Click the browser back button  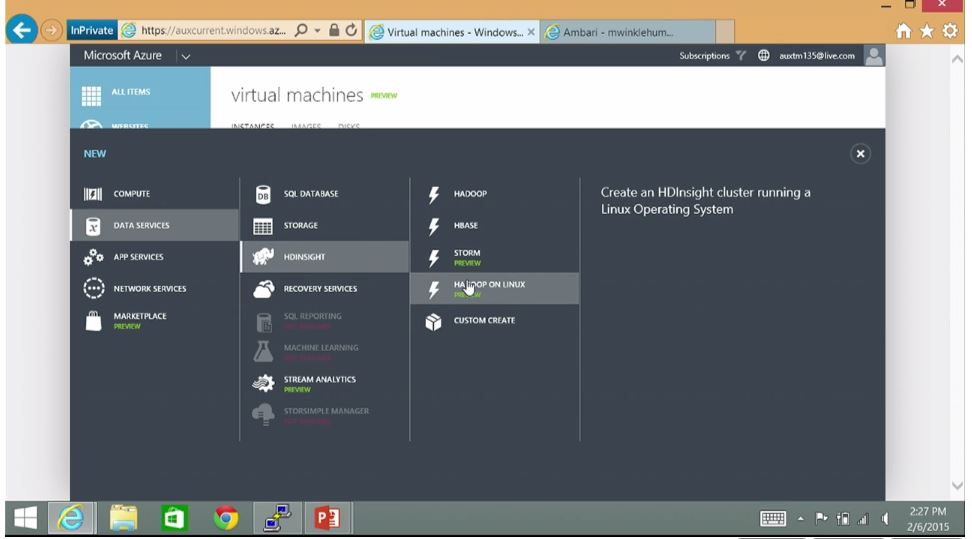[x=20, y=31]
